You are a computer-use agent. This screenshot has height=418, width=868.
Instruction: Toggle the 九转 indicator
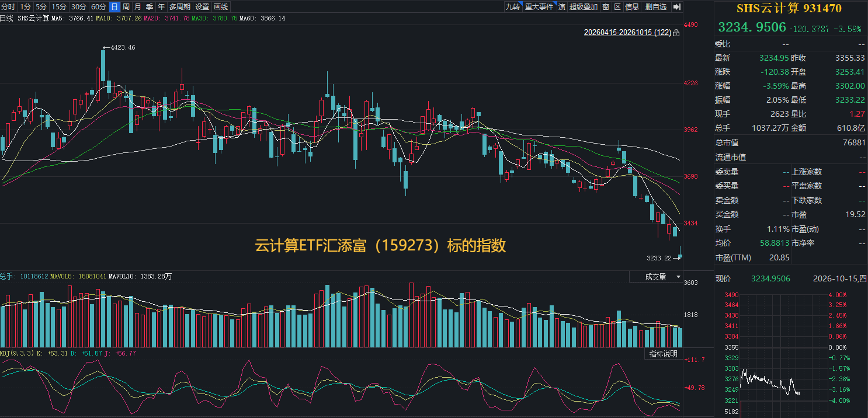coord(513,7)
